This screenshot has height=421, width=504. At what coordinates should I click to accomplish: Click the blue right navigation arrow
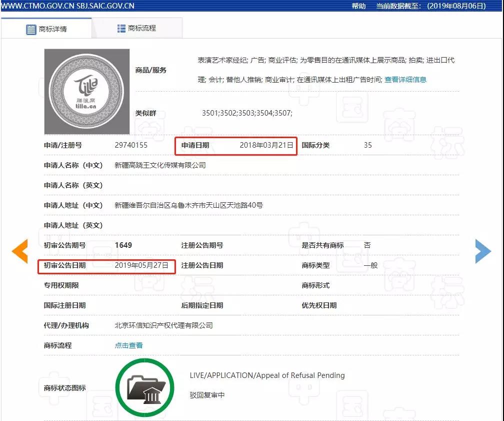483,252
